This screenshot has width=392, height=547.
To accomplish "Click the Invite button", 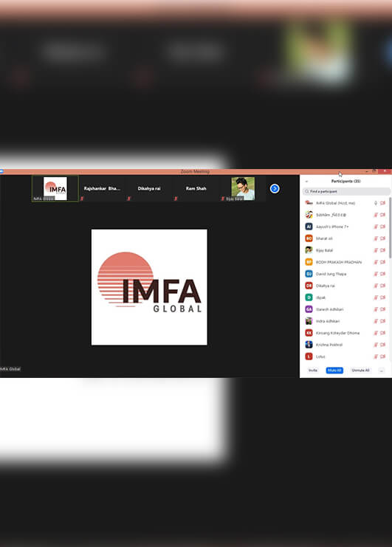I will pyautogui.click(x=313, y=370).
